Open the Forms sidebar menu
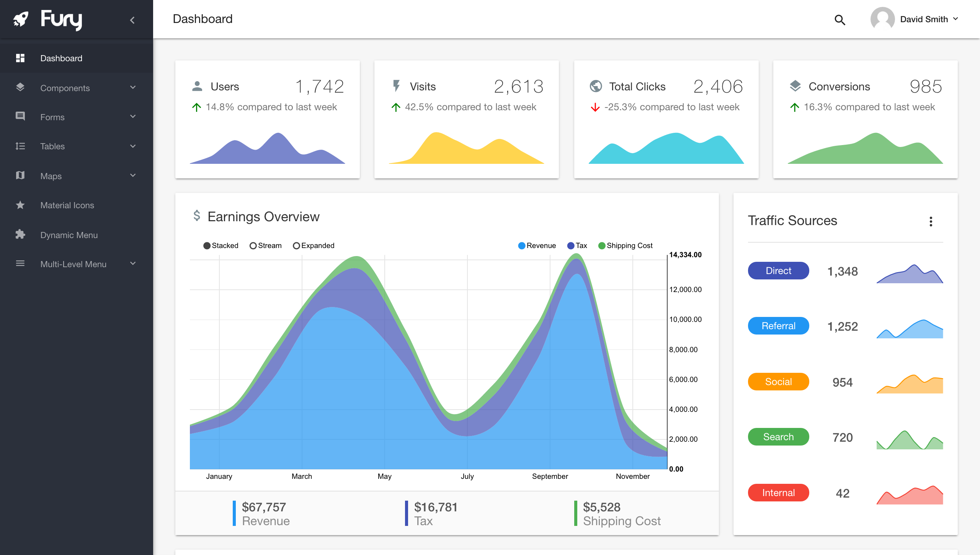This screenshot has width=980, height=555. click(x=52, y=117)
